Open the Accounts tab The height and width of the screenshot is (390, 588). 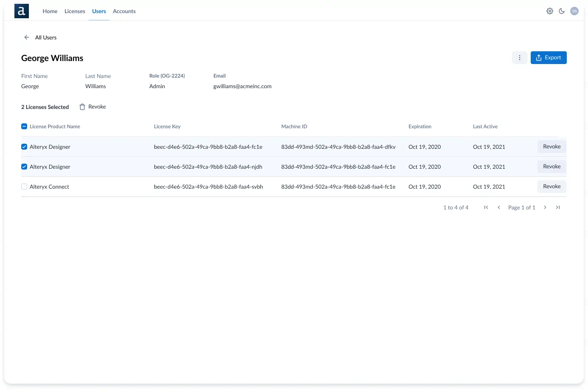click(124, 11)
